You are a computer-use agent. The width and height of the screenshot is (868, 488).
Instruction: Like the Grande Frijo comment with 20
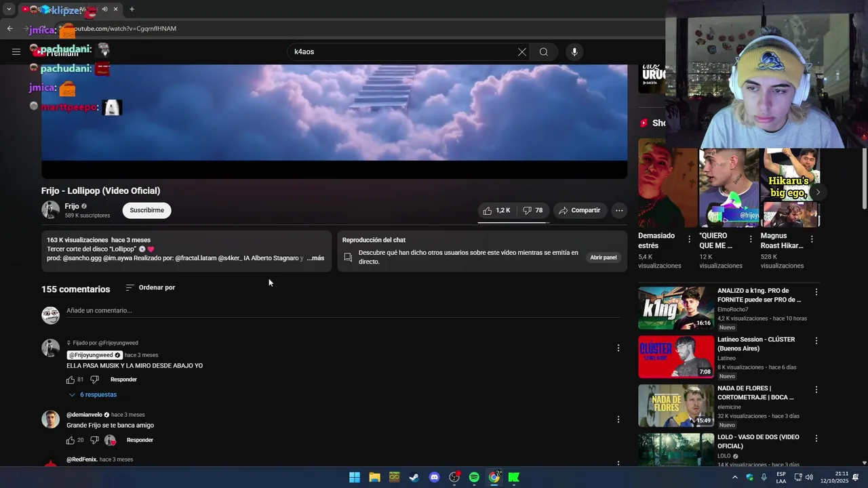71,441
